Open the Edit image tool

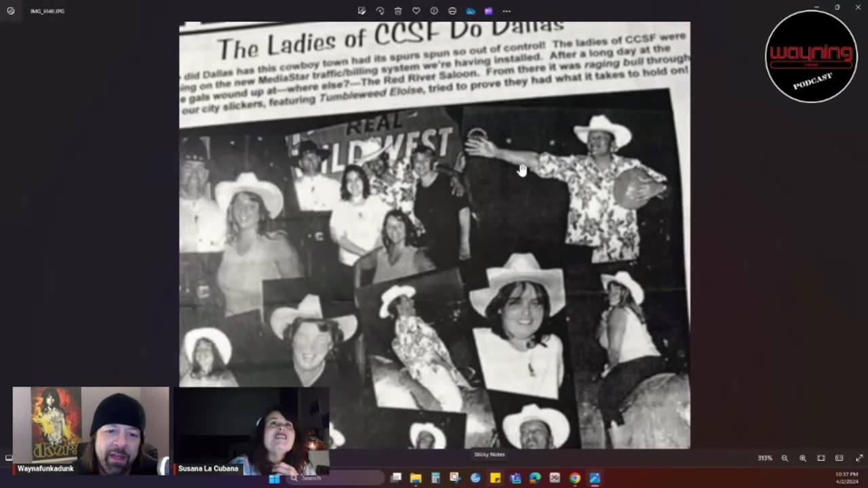tap(361, 11)
